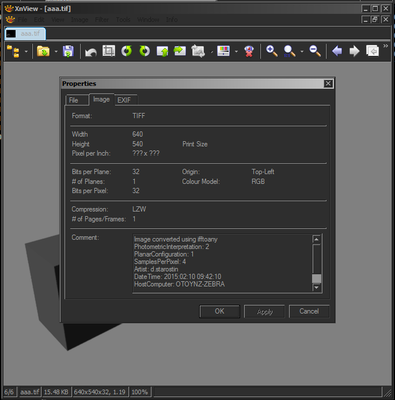
Task: Click the OK button
Action: (x=219, y=311)
